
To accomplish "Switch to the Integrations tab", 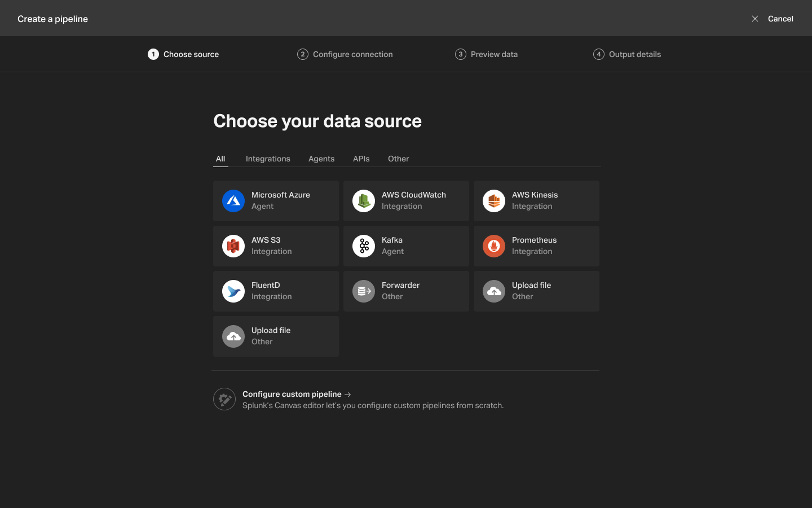I will coord(268,159).
